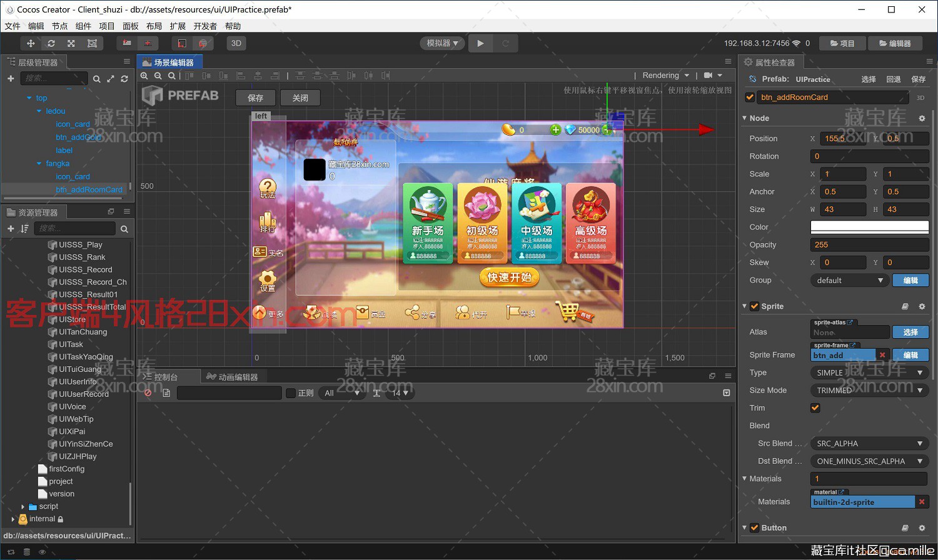Open the scene editor panel menu
This screenshot has width=938, height=560.
[x=728, y=61]
